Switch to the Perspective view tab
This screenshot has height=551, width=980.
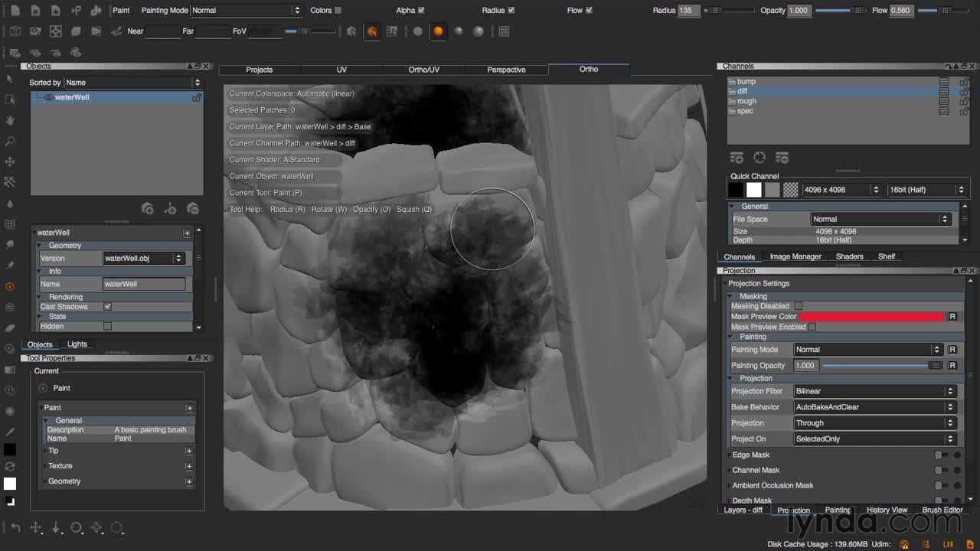click(x=506, y=70)
